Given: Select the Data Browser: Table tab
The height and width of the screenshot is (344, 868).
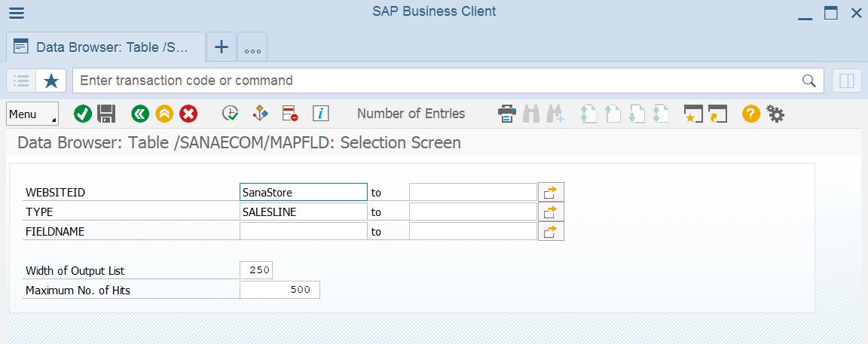Looking at the screenshot, I should tap(105, 47).
